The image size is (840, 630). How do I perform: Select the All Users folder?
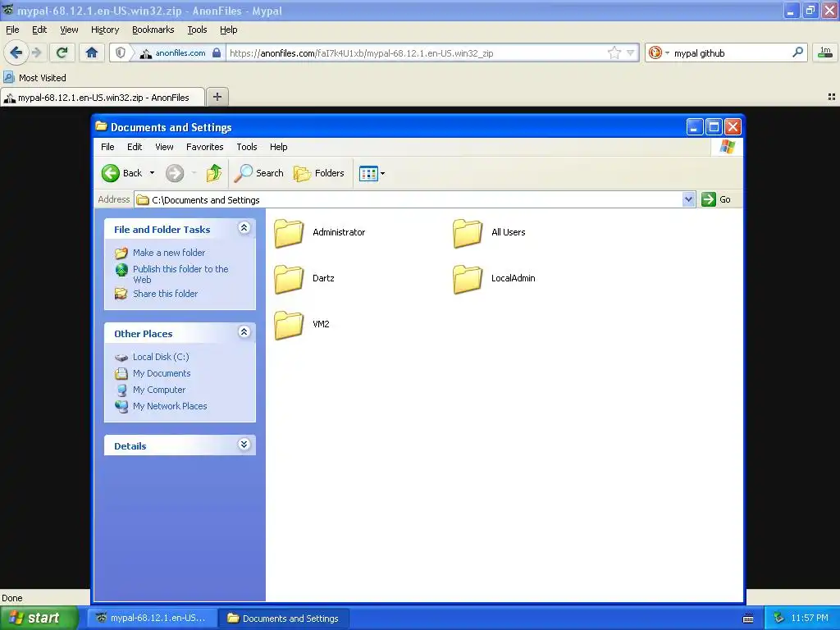[x=489, y=232]
